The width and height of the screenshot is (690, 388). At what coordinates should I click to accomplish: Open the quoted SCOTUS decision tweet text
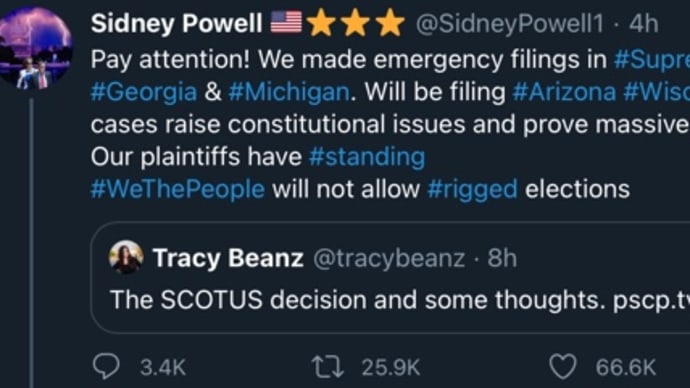400,300
